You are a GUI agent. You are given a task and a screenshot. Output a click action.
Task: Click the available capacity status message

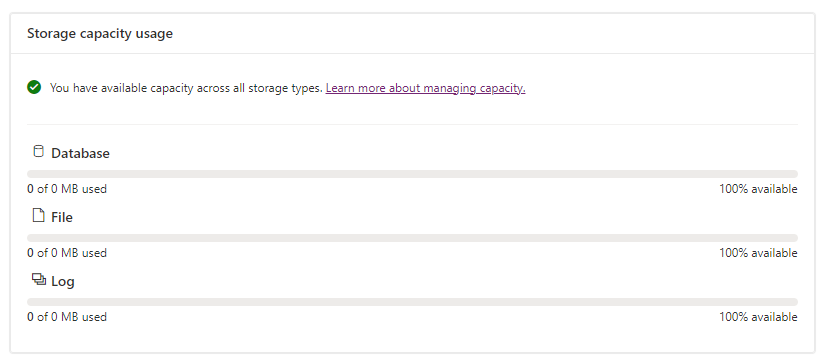point(186,88)
